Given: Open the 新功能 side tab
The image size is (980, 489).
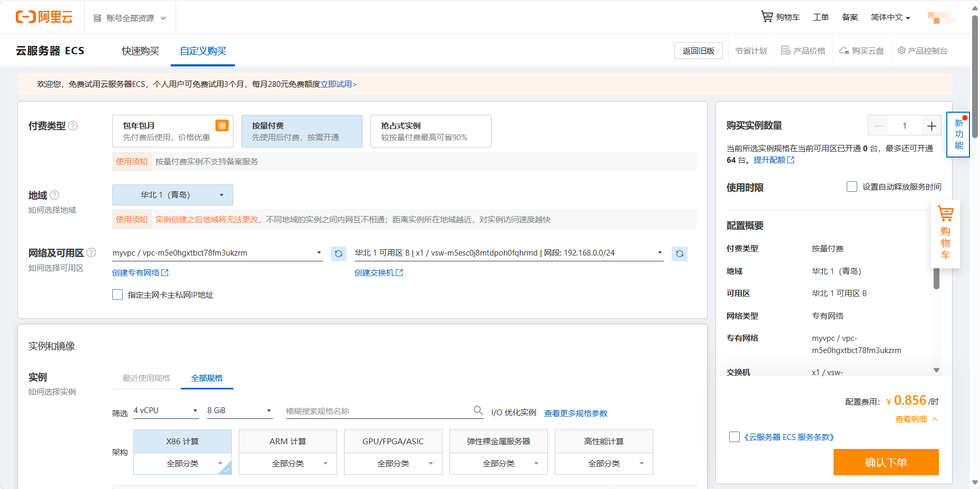Looking at the screenshot, I should [x=958, y=134].
